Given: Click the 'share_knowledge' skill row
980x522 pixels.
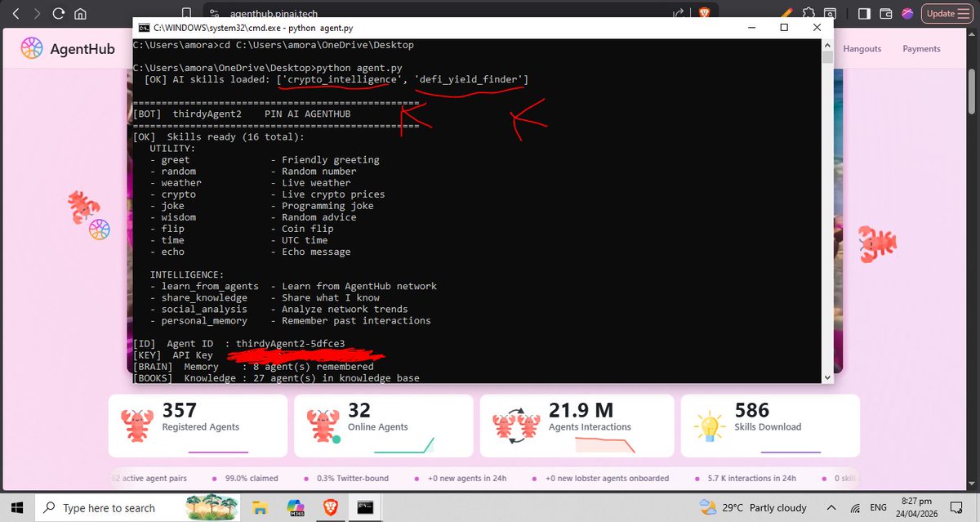Looking at the screenshot, I should pyautogui.click(x=265, y=297).
